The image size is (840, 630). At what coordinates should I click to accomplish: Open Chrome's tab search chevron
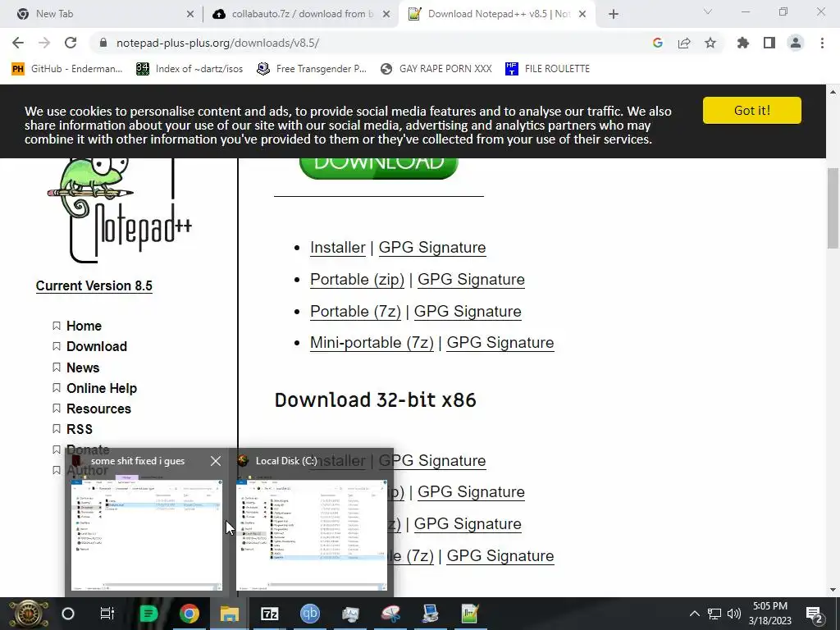click(708, 11)
